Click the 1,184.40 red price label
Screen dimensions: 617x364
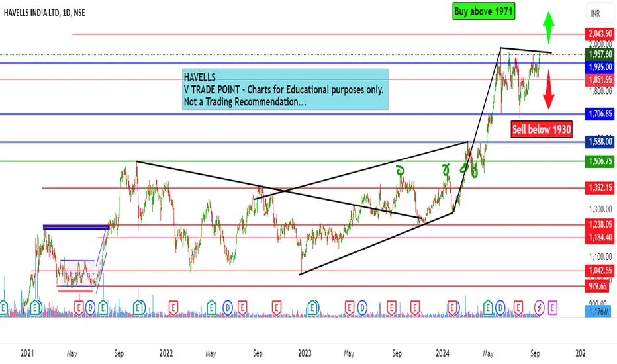pos(600,237)
